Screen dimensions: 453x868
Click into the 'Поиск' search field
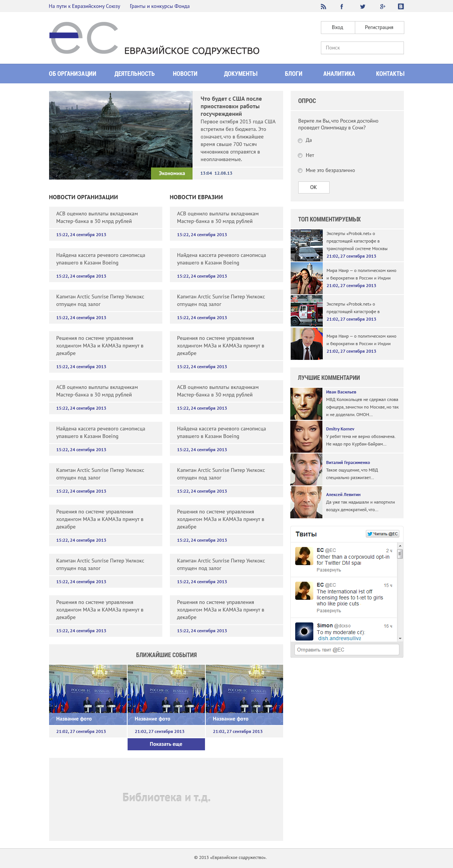tap(362, 48)
